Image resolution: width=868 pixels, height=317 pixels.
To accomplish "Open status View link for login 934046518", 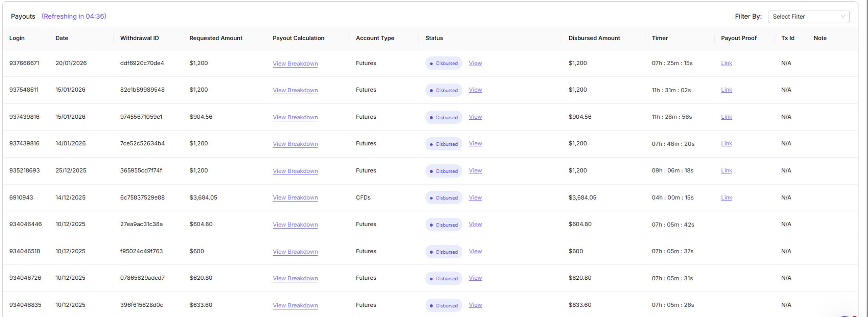I will point(475,251).
